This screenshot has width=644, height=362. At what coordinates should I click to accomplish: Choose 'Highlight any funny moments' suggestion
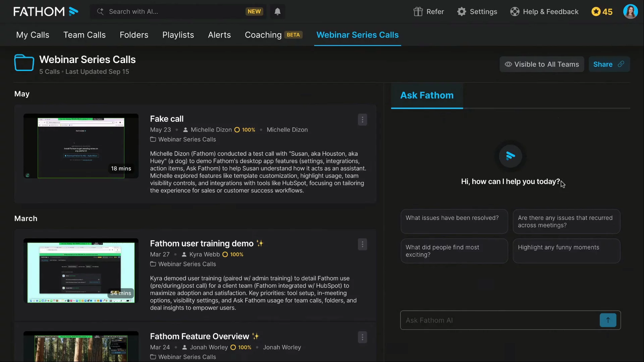coord(566,251)
